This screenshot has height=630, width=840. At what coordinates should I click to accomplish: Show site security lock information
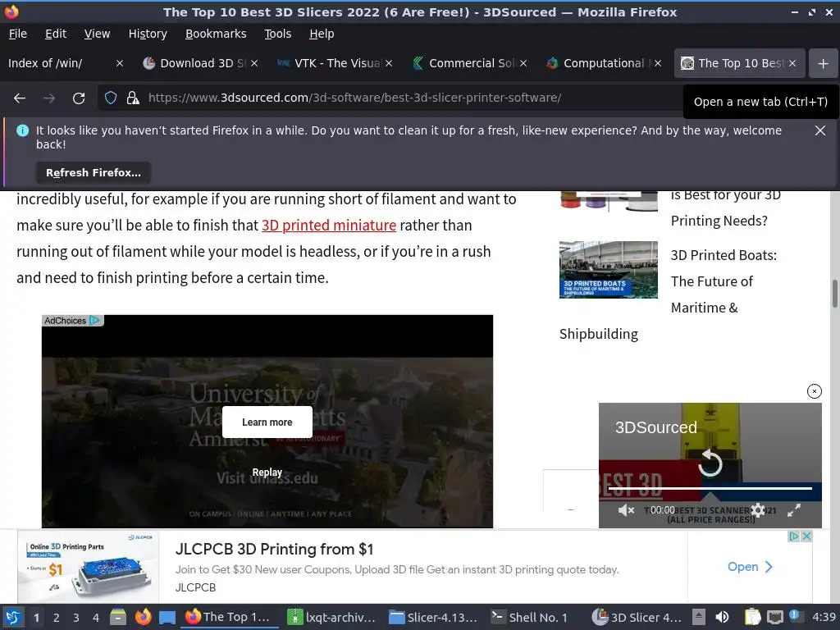click(133, 98)
